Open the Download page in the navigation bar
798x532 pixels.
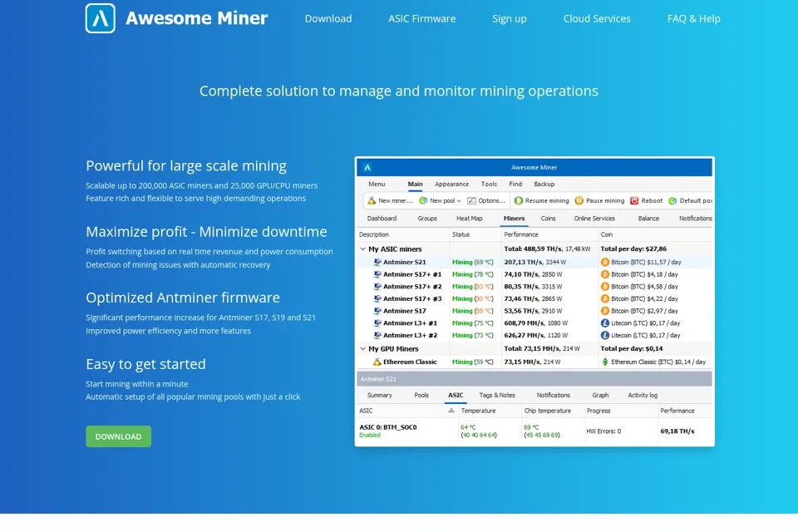pos(328,19)
